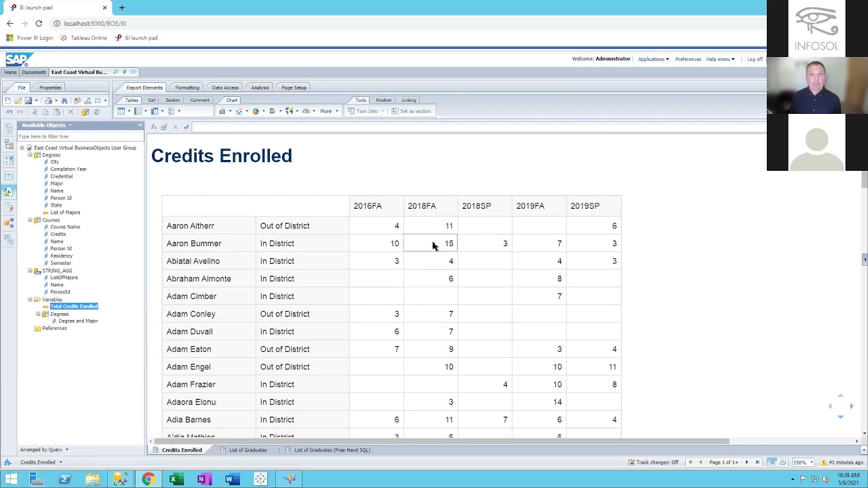
Task: Collapse the Available Objects panel chevrons
Action: (140, 125)
